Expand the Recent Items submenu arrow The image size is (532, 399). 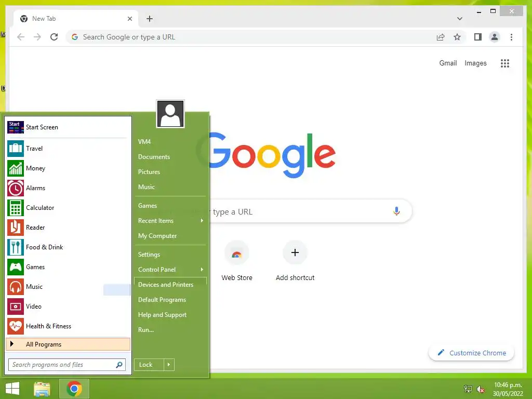[x=202, y=220]
